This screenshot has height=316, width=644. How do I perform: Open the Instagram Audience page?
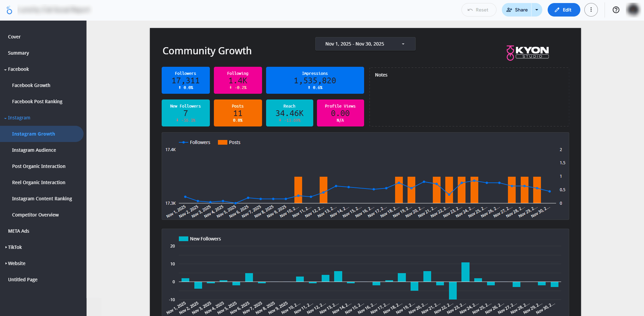tap(34, 150)
